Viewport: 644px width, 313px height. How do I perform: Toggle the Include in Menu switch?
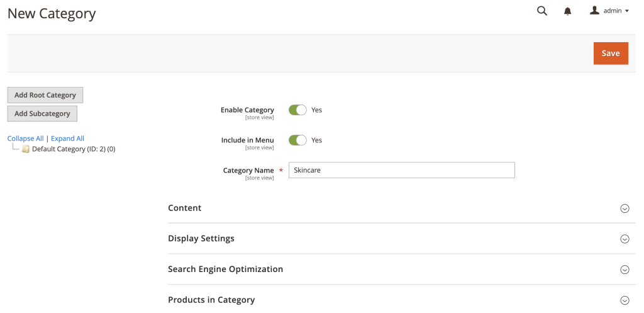[297, 140]
